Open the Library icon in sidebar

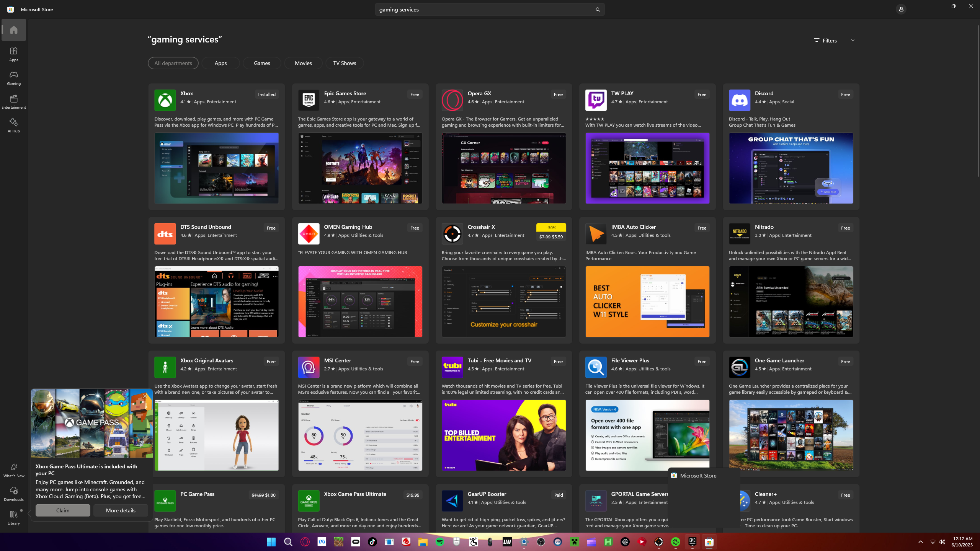point(14,517)
